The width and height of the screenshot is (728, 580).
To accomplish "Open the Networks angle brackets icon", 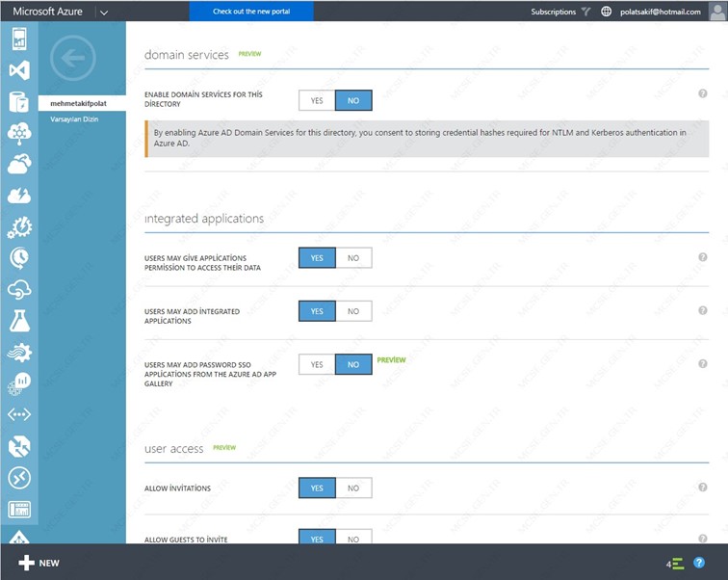I will [x=19, y=414].
